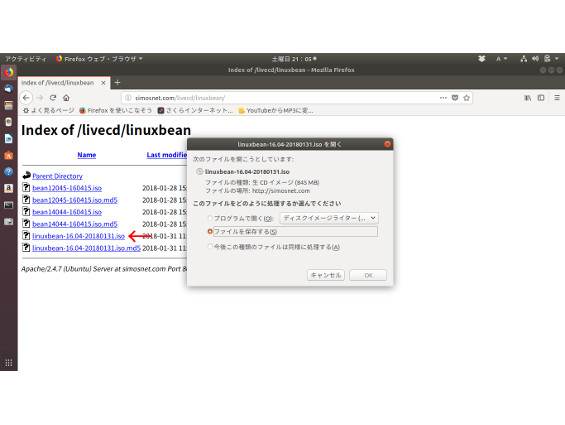Click the Firefox icon in the dock
Viewport: 565px width, 425px height.
[x=9, y=72]
